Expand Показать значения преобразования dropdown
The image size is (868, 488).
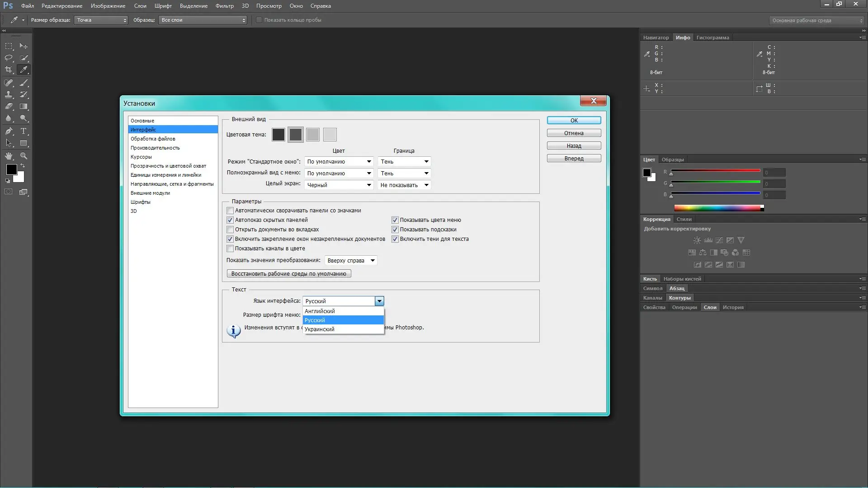[x=351, y=261]
